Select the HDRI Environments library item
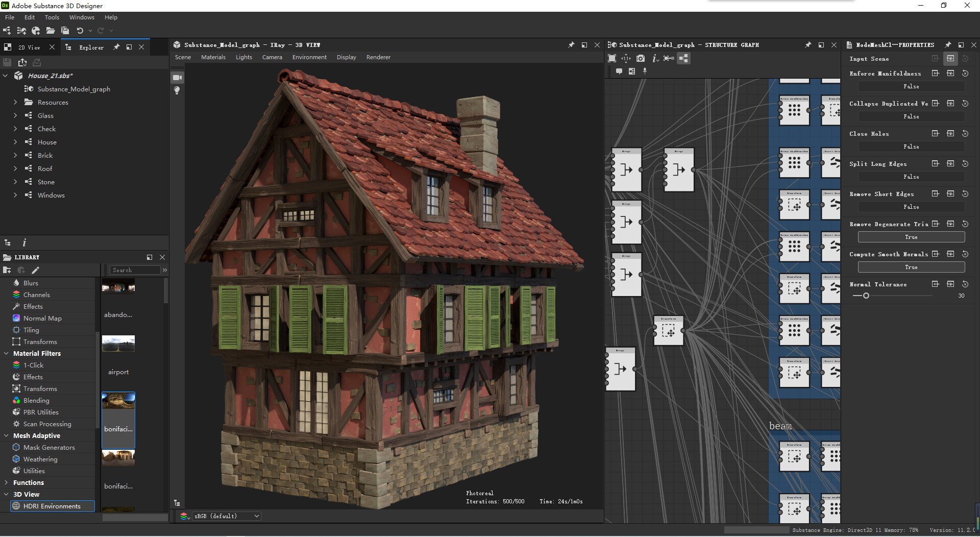This screenshot has height=537, width=980. [x=52, y=506]
